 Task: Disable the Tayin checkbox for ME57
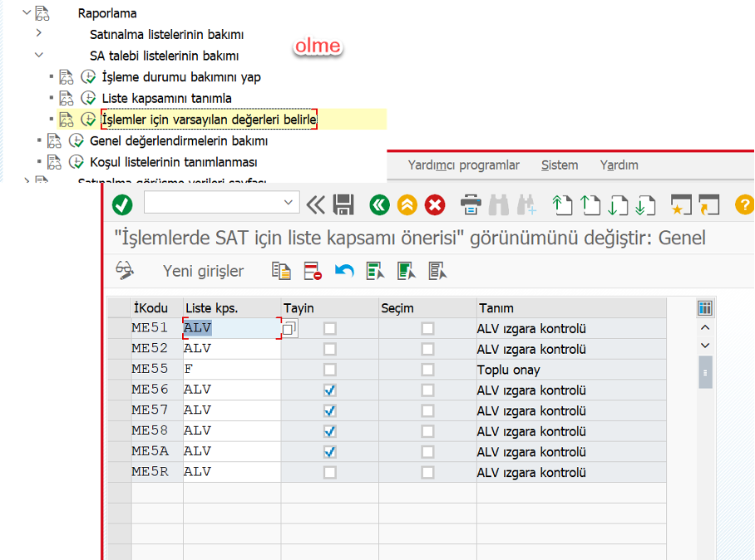pyautogui.click(x=330, y=410)
